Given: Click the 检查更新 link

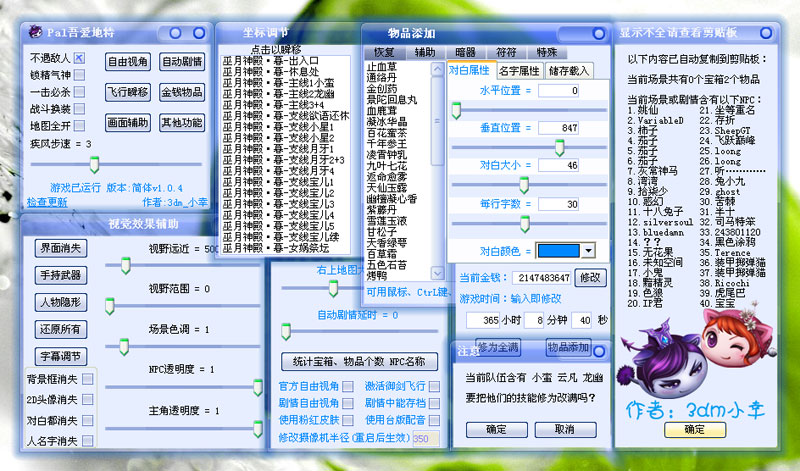Looking at the screenshot, I should pyautogui.click(x=47, y=202).
